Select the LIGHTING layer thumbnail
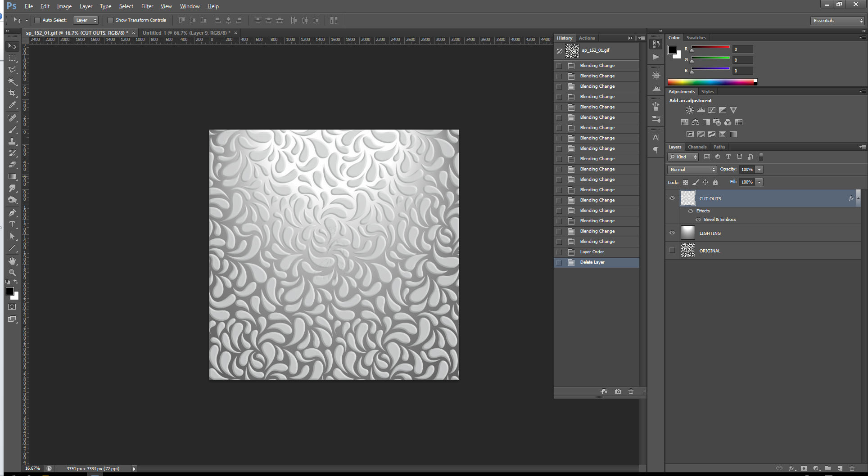 pos(688,233)
